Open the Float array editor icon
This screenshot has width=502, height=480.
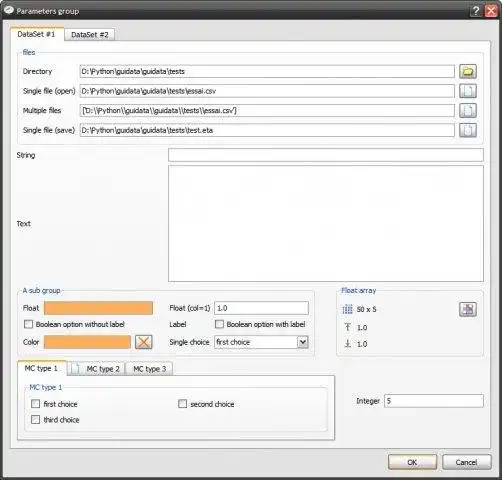point(468,309)
